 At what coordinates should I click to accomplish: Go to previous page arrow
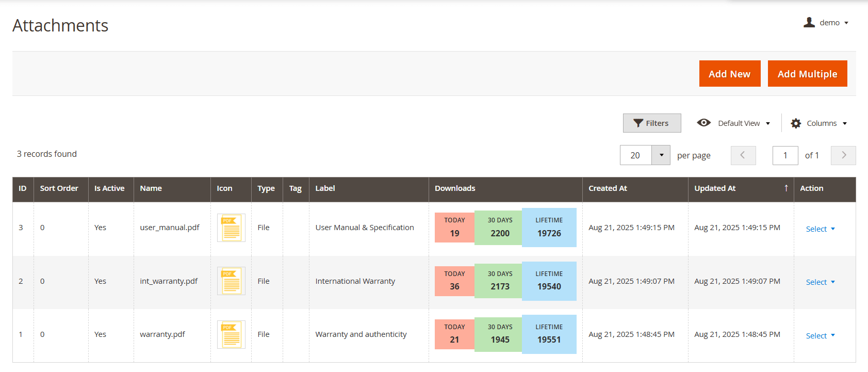[x=743, y=155]
